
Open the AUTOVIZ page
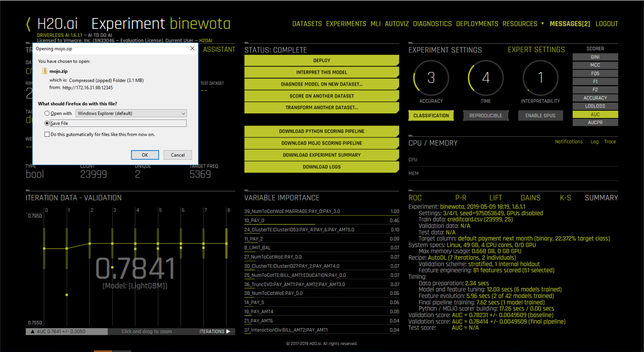(x=397, y=24)
